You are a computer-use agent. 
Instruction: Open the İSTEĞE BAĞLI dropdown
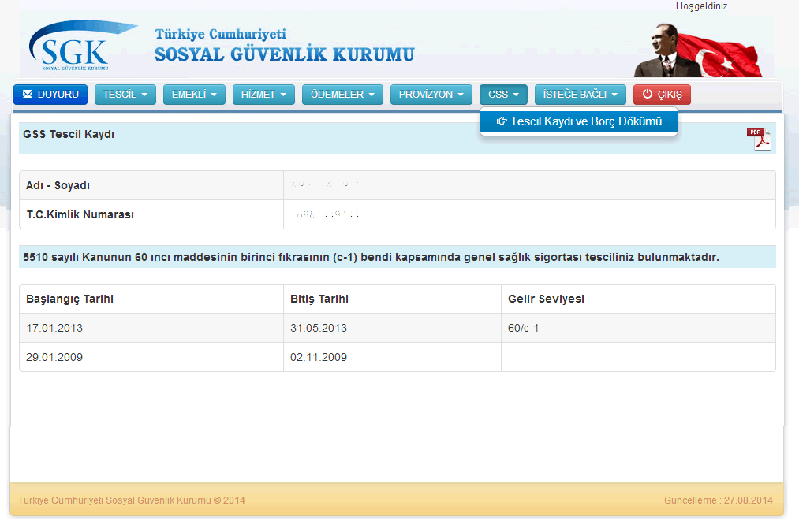(580, 95)
